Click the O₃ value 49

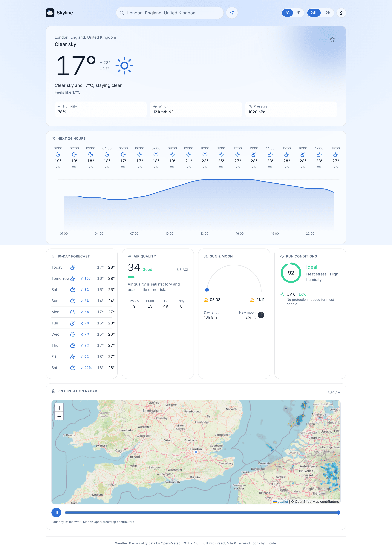point(166,306)
